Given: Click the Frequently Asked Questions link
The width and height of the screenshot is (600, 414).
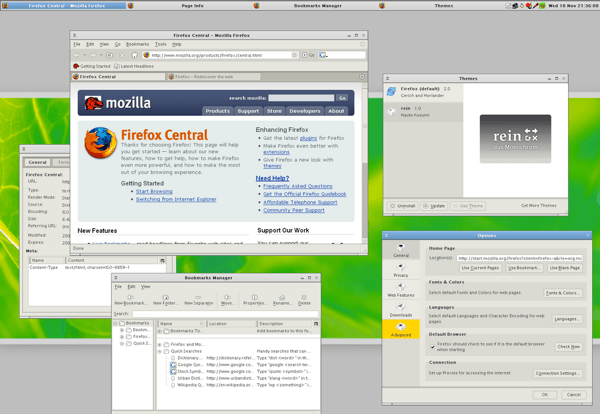Looking at the screenshot, I should (298, 186).
